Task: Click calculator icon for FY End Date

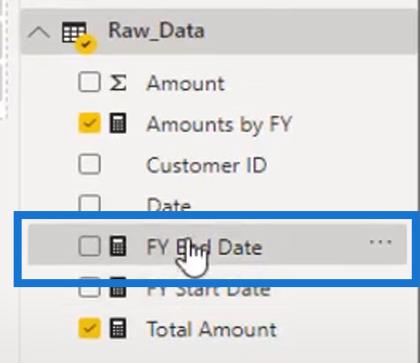Action: pos(118,246)
